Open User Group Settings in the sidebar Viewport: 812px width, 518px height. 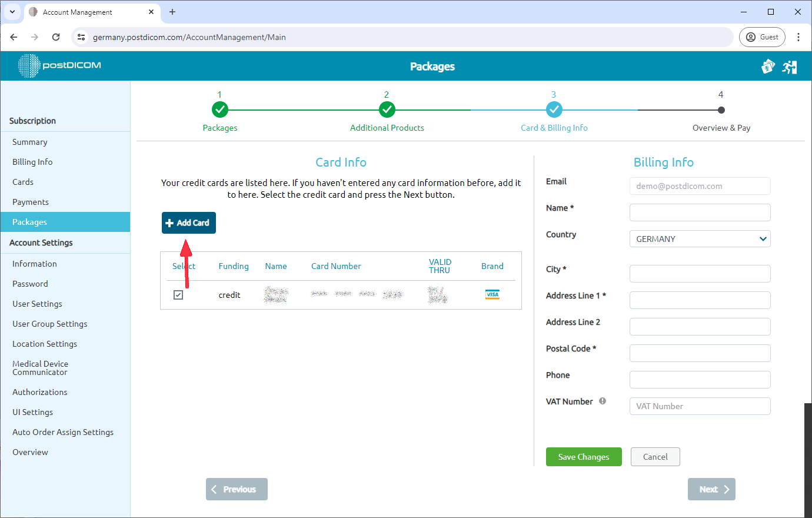49,323
